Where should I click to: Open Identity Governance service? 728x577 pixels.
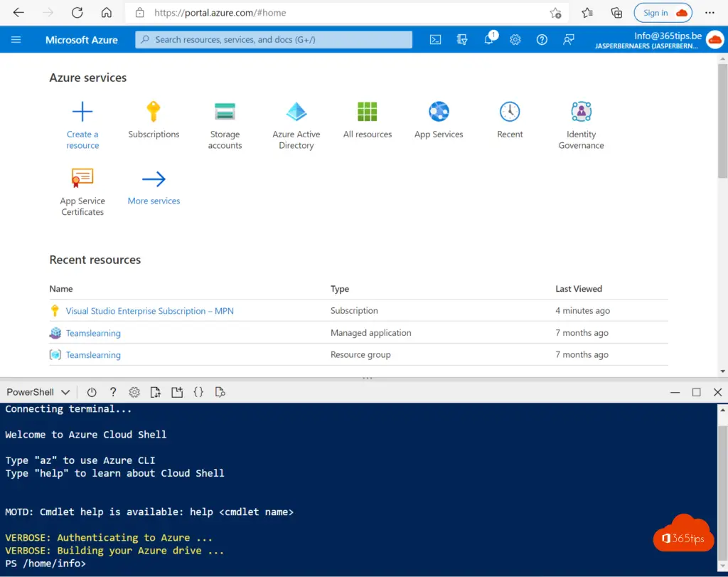point(581,125)
